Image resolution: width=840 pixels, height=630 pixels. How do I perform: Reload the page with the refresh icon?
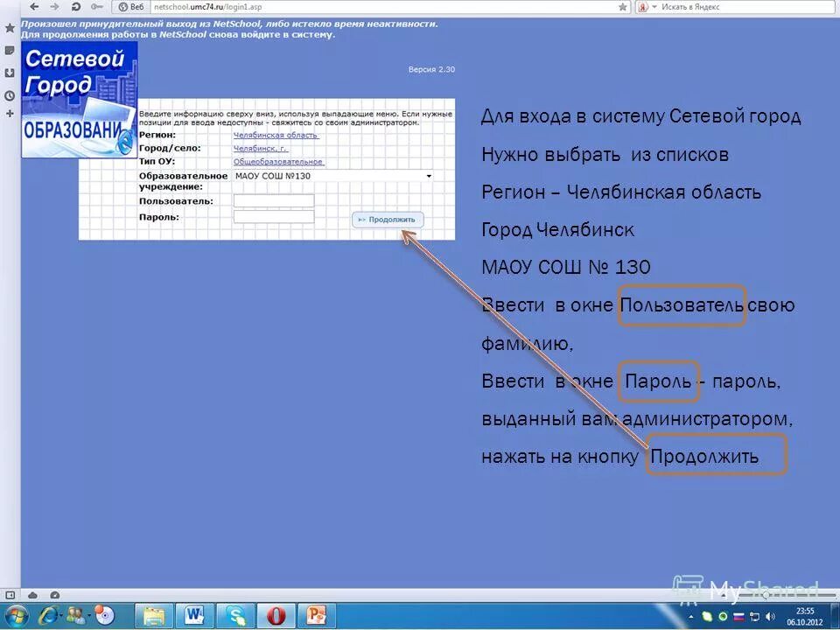point(75,6)
